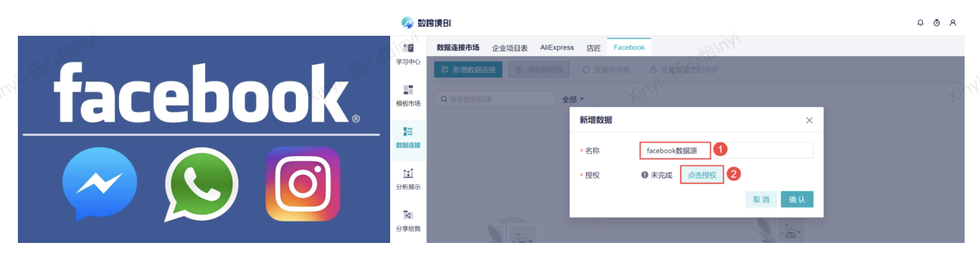
Task: Open 分析展示 in the sidebar
Action: (408, 179)
